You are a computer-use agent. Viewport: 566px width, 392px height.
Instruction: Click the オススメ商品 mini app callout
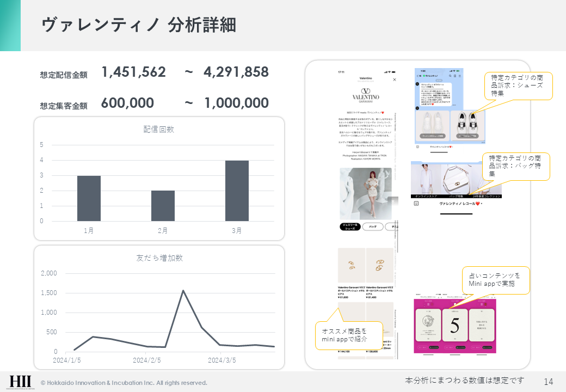pyautogui.click(x=349, y=335)
